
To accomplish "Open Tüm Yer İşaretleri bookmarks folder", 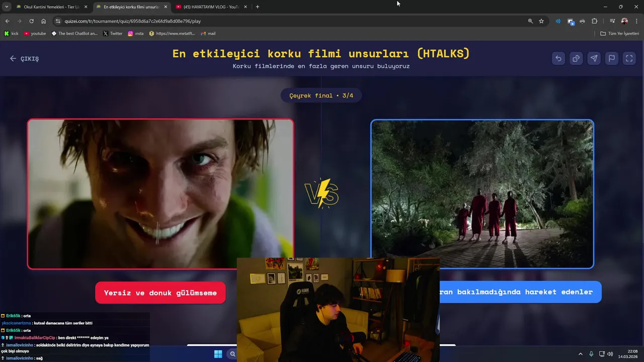I will [x=619, y=34].
